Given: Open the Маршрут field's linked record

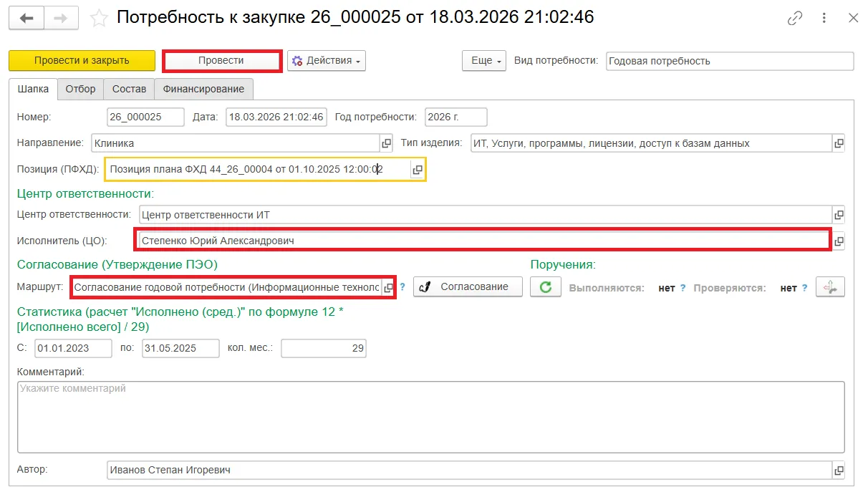Looking at the screenshot, I should point(388,287).
